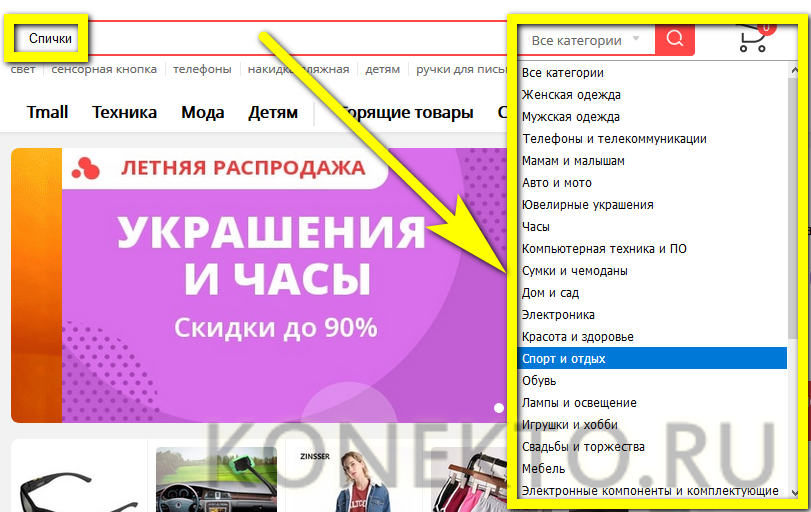Open the 'Все категории' dropdown
Screen dimensions: 811x512
click(586, 41)
